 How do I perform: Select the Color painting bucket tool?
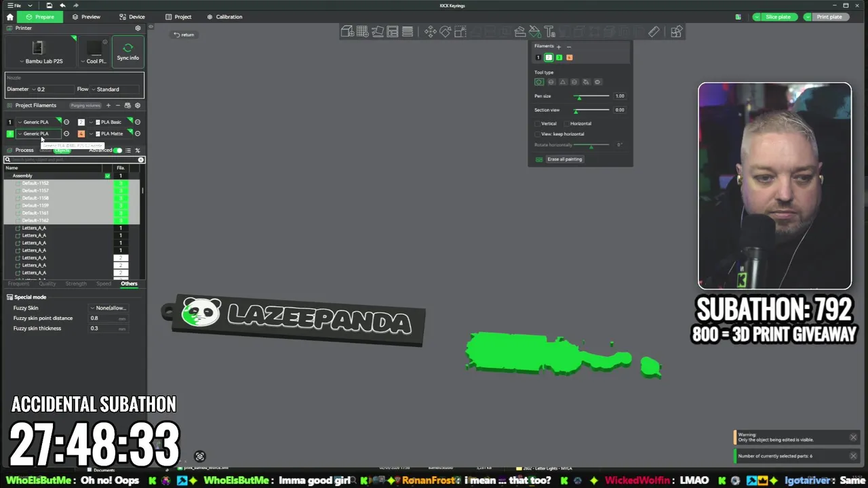pyautogui.click(x=534, y=32)
